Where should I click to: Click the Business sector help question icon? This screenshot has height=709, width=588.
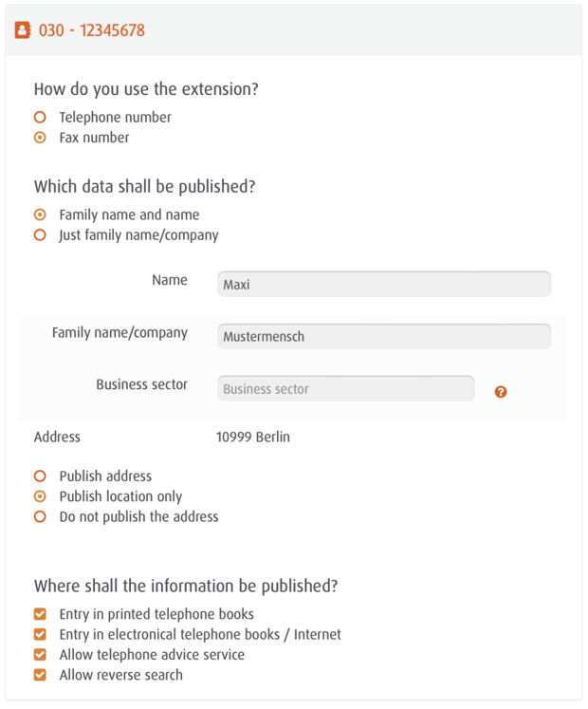click(x=501, y=391)
